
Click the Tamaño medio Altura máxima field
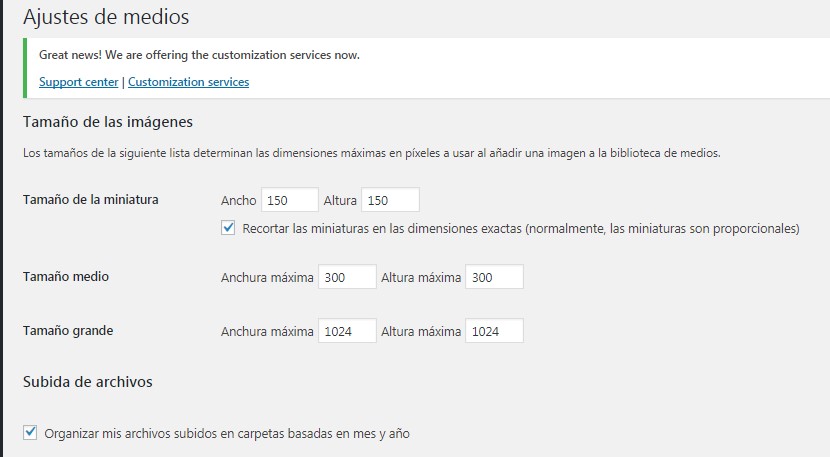[x=494, y=277]
